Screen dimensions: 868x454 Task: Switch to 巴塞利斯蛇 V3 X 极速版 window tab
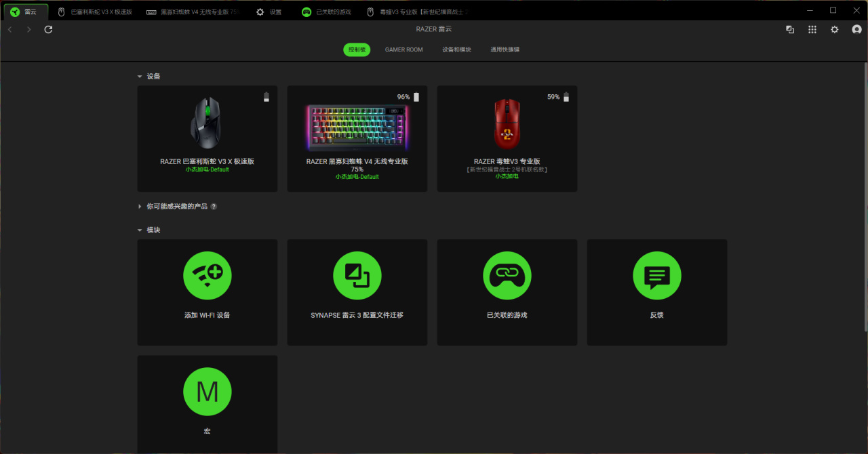[96, 12]
